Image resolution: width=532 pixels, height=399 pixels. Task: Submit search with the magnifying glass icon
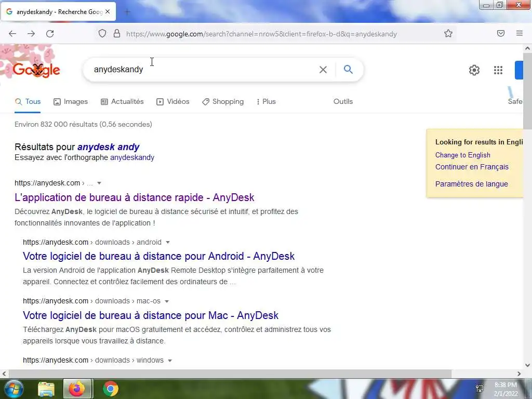click(348, 69)
